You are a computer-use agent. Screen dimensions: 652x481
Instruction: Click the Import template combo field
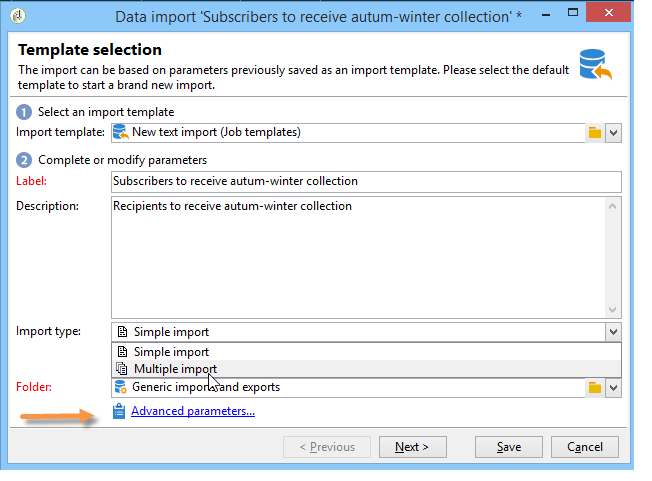coord(348,133)
